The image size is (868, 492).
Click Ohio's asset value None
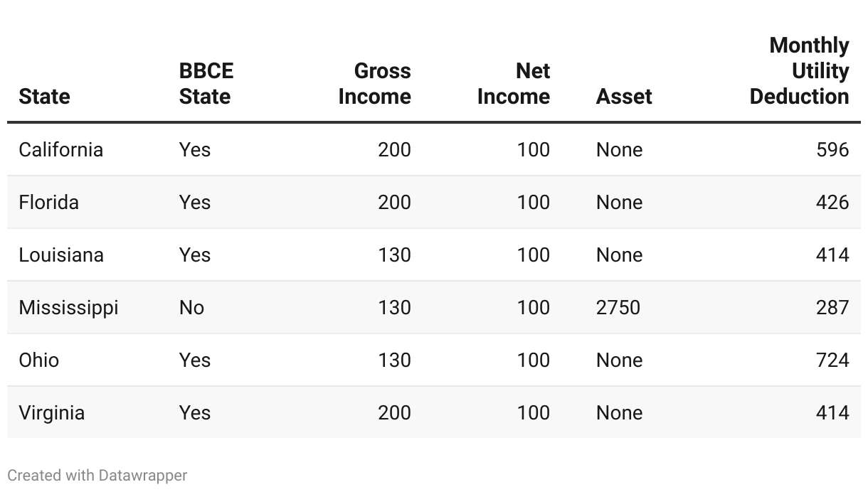(x=619, y=360)
